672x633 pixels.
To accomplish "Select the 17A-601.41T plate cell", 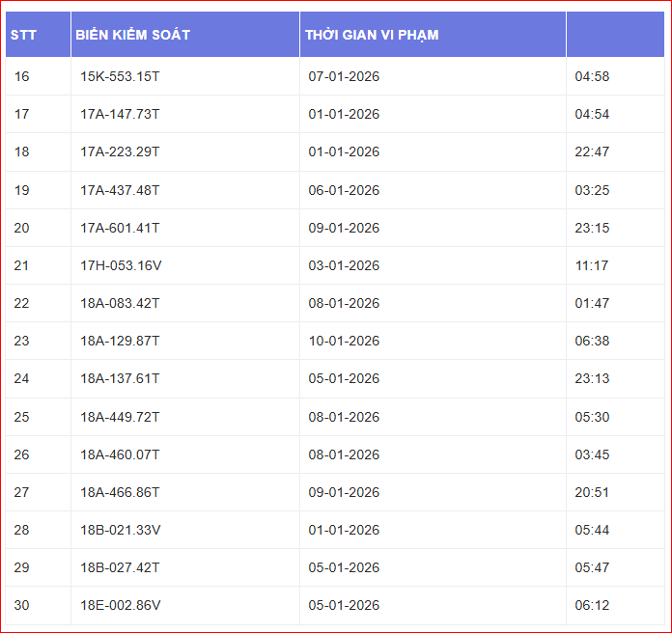I will coord(120,228).
